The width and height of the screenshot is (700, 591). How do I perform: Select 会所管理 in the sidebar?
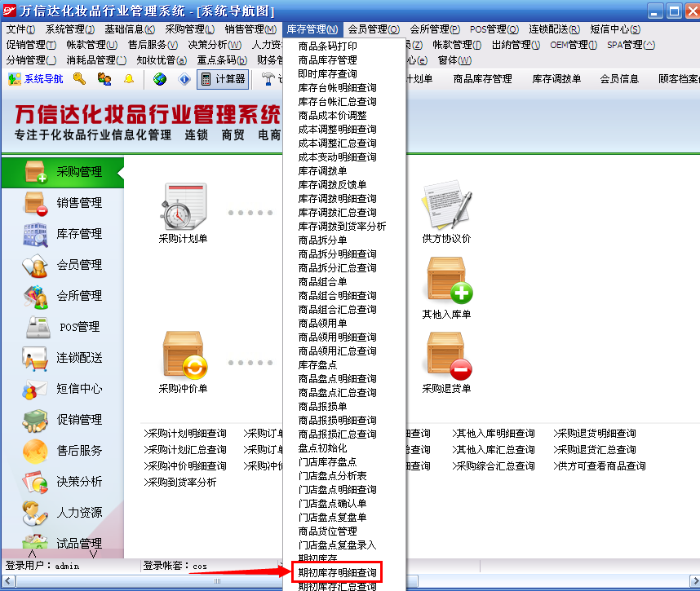pyautogui.click(x=63, y=296)
